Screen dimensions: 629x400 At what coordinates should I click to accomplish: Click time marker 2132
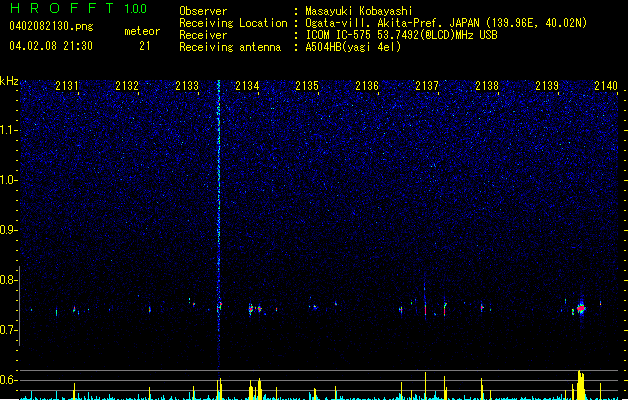tap(127, 86)
